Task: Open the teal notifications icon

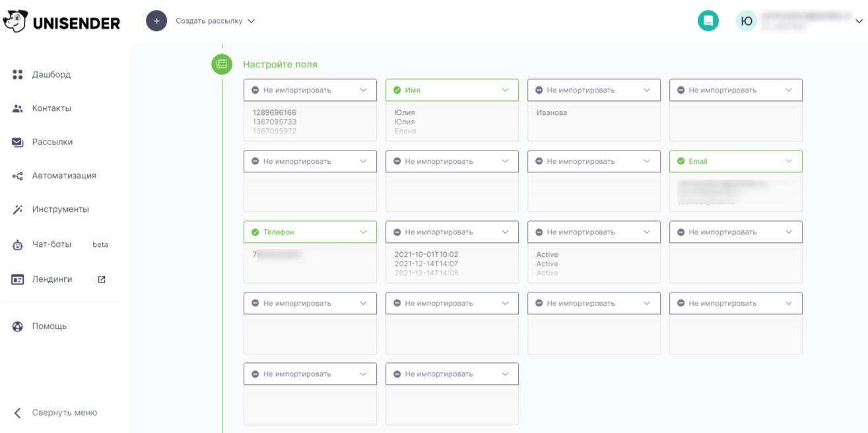Action: click(x=708, y=21)
